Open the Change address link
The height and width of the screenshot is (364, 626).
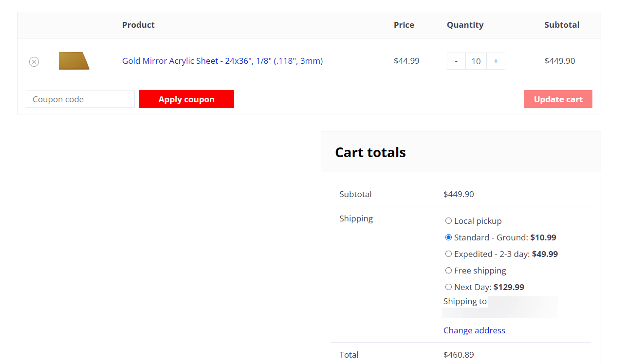coord(474,330)
